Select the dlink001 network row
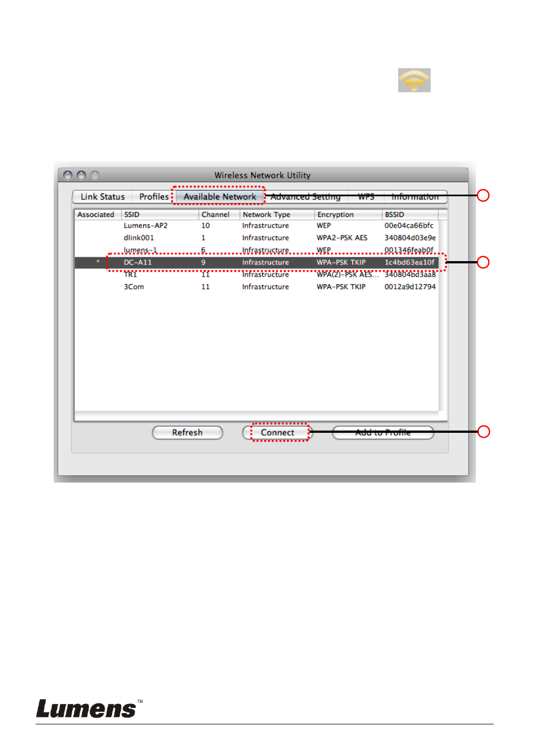 pos(257,238)
